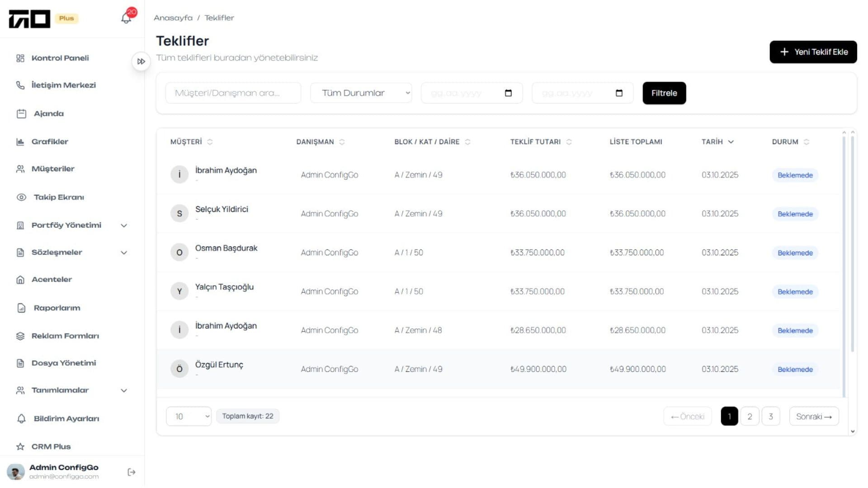
Task: Open calendar picker in first date field
Action: 508,93
